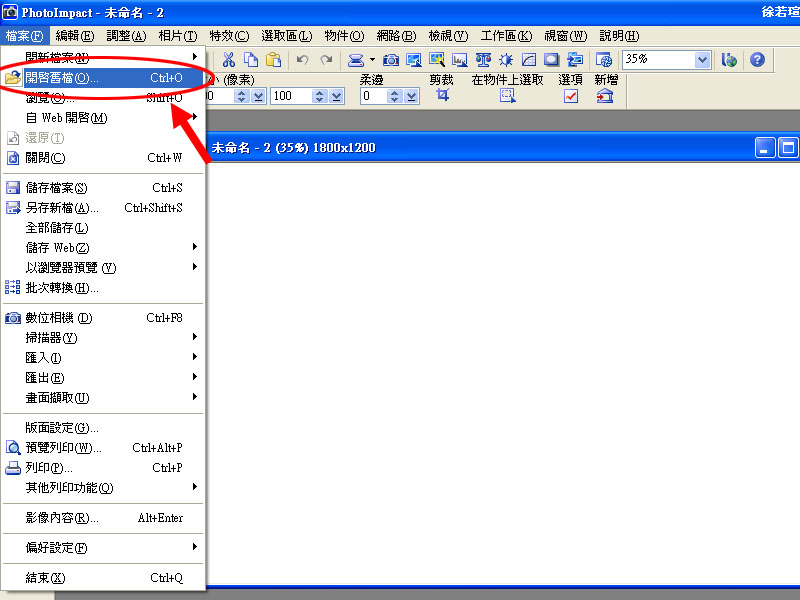
Task: Click the 柔邊 stepper arrows
Action: pos(394,96)
